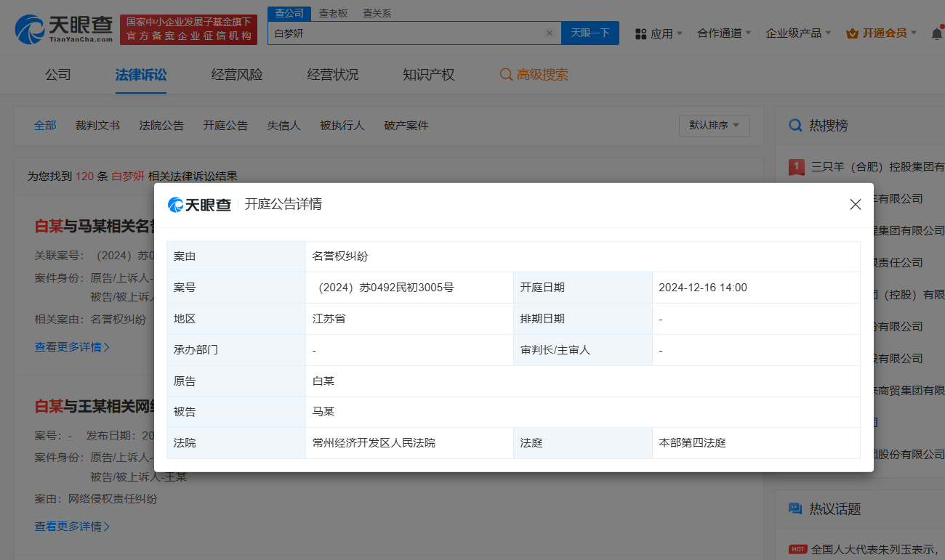945x560 pixels.
Task: Click the notification bell icon
Action: [936, 33]
